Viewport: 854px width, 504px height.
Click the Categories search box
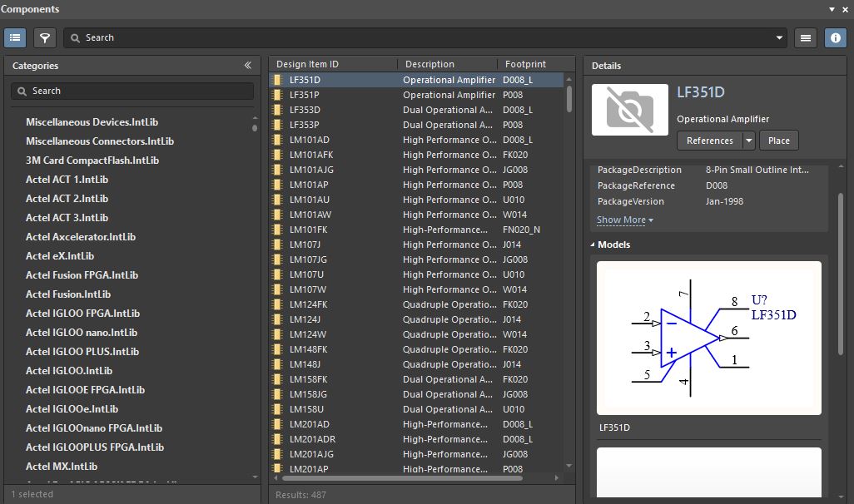132,91
